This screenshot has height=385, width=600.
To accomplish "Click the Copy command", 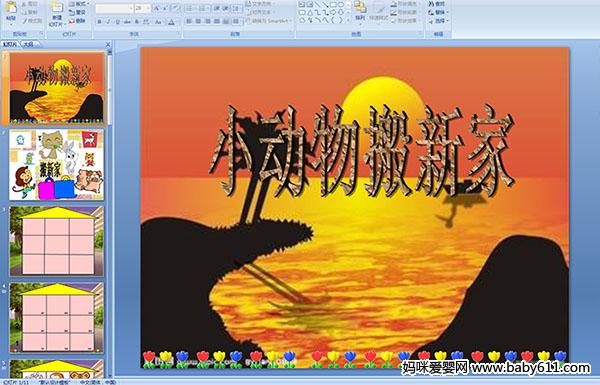I will pyautogui.click(x=30, y=12).
